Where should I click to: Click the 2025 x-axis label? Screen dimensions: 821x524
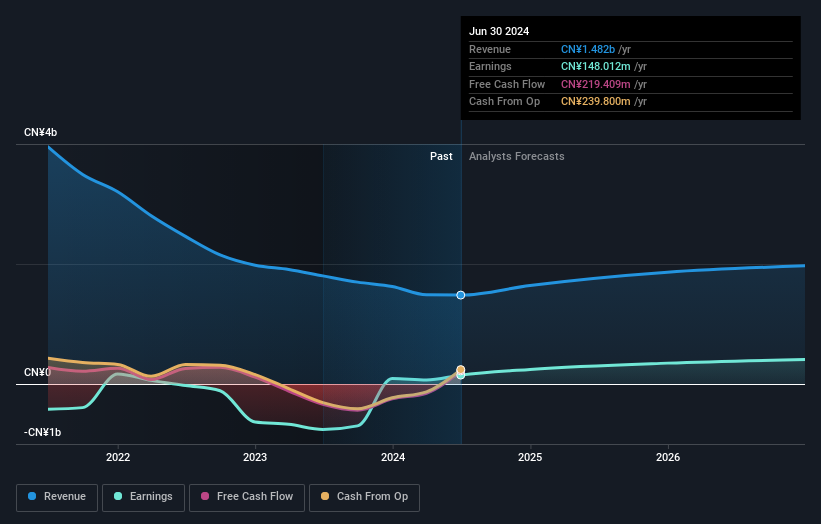[x=530, y=457]
